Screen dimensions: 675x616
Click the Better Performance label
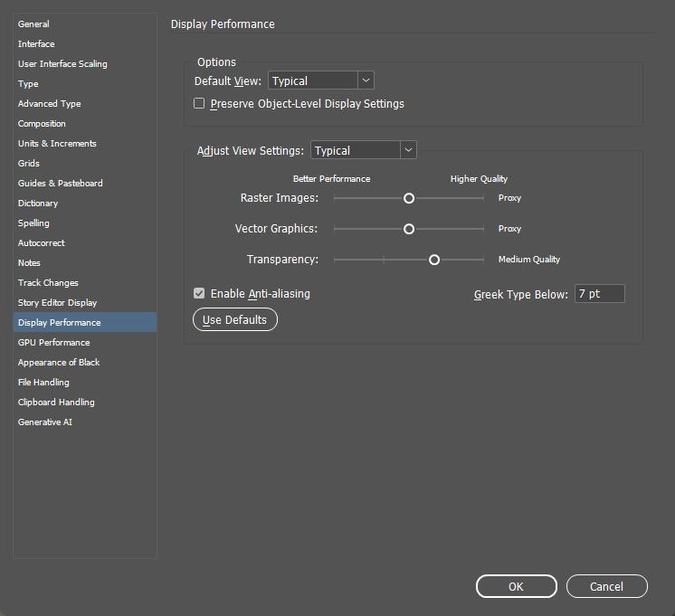(331, 178)
